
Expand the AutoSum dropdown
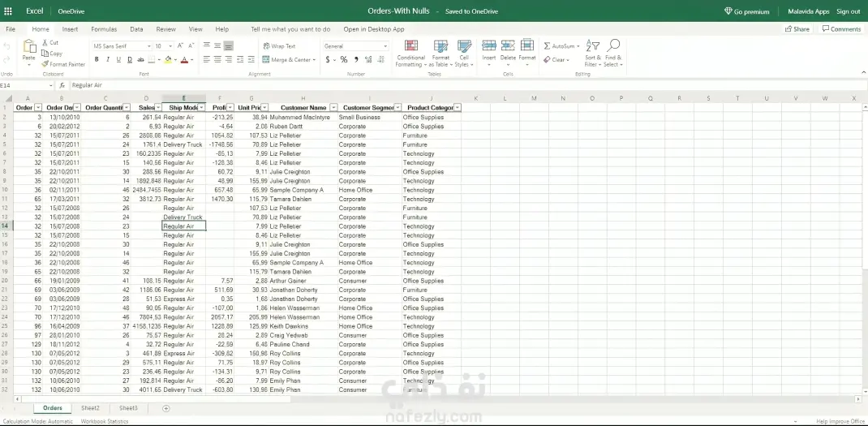[x=578, y=46]
